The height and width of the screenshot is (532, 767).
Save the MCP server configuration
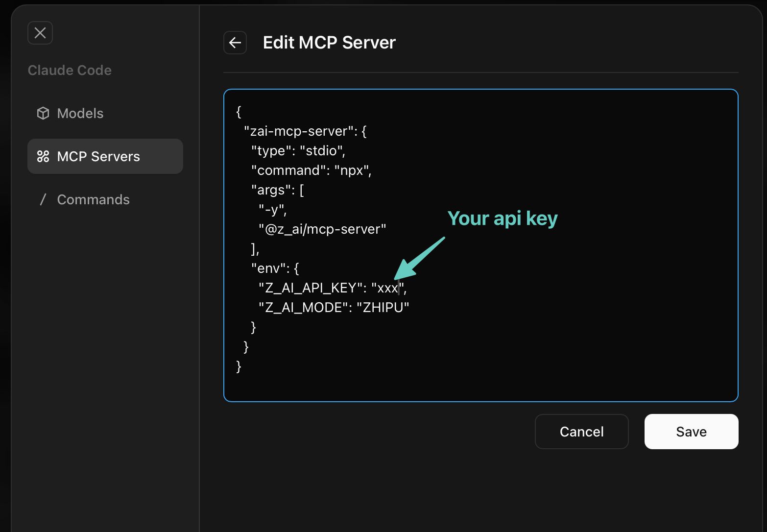pos(691,432)
